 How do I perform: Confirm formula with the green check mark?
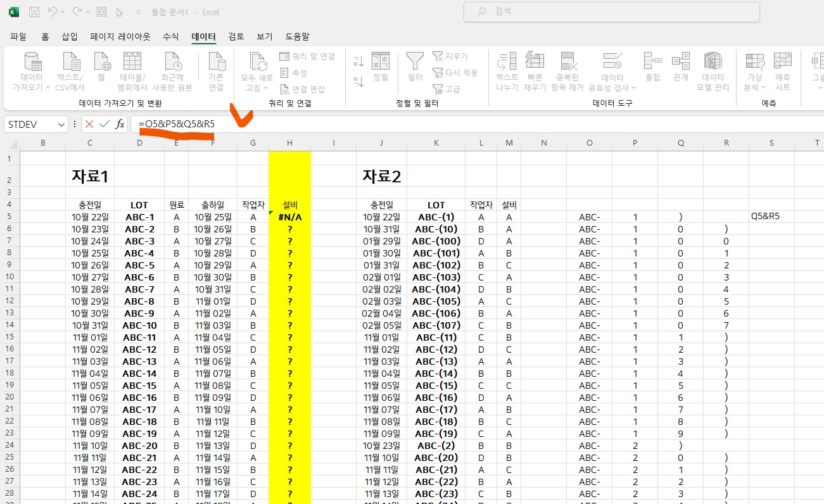click(x=104, y=124)
